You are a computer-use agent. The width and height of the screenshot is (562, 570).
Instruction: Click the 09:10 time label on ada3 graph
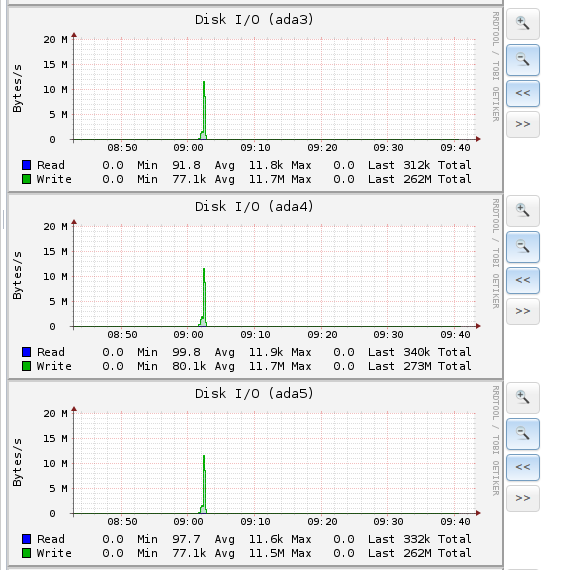[255, 148]
